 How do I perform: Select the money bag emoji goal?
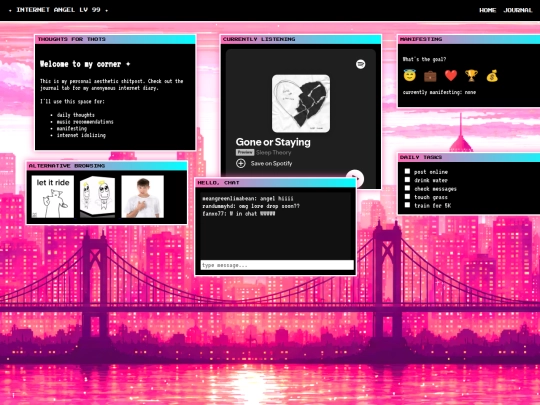492,75
